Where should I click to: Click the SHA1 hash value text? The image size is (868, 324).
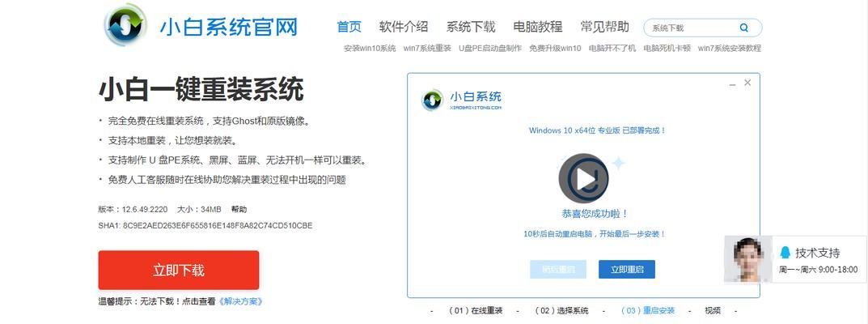(218, 226)
